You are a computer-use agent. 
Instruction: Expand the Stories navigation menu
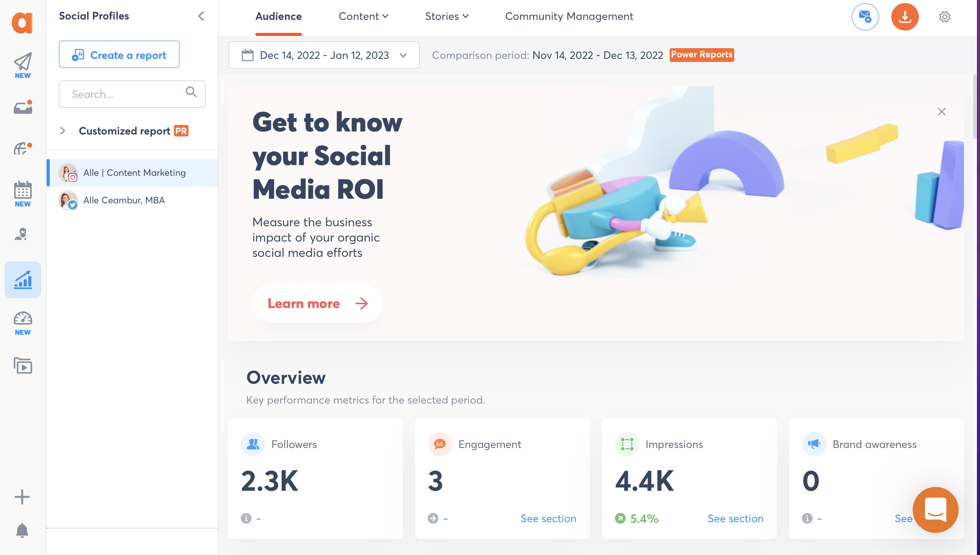tap(447, 17)
